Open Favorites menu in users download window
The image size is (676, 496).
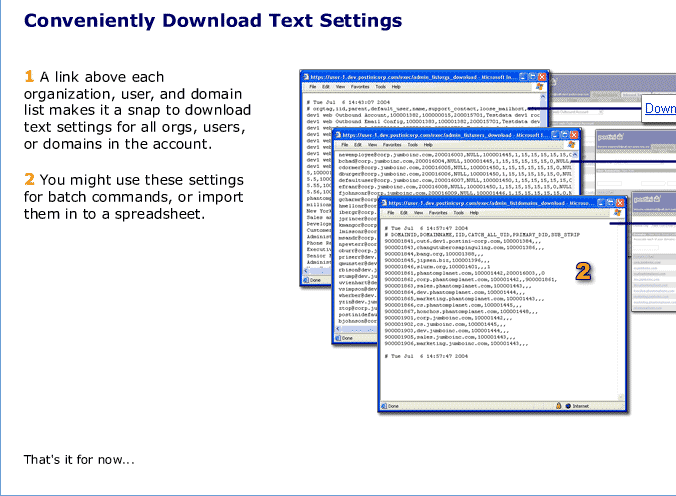(391, 145)
